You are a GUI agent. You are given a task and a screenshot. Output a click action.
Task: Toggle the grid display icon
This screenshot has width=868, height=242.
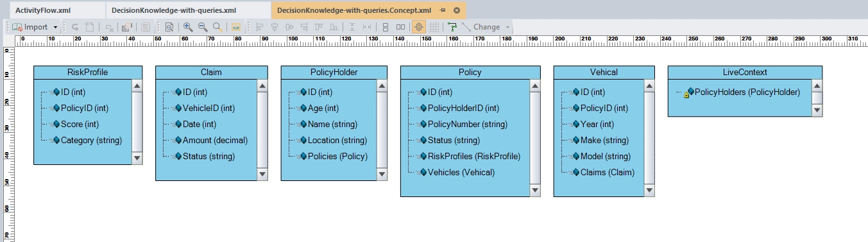point(434,27)
